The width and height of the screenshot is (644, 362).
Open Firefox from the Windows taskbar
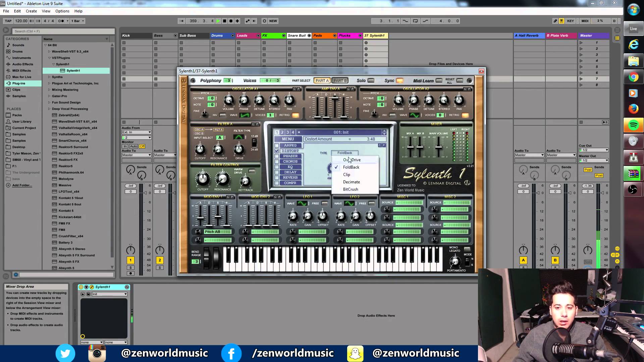tap(633, 109)
